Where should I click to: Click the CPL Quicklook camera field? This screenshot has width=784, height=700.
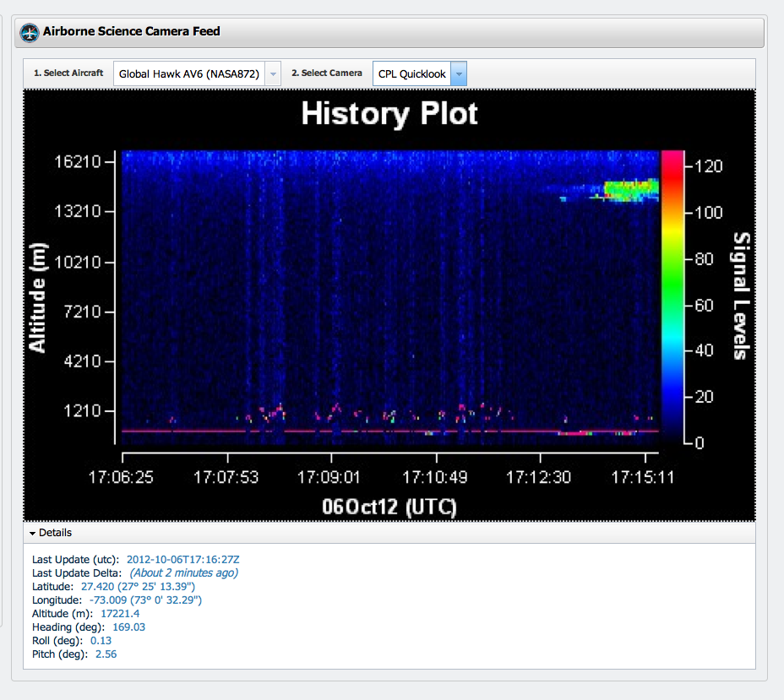(411, 74)
